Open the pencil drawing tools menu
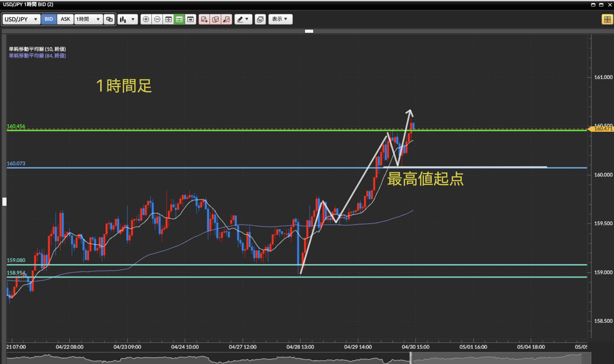This screenshot has height=364, width=614. point(243,19)
